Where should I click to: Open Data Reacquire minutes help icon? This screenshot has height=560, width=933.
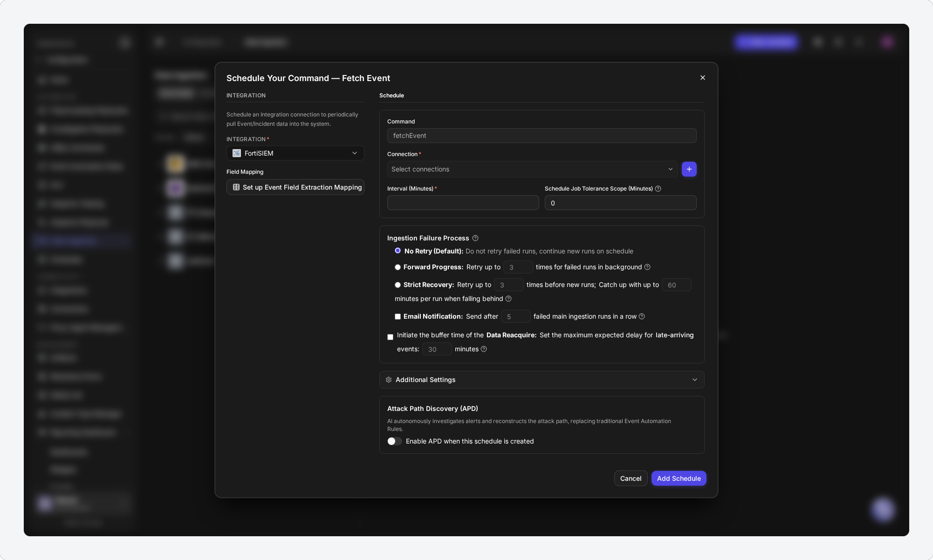[x=484, y=349]
